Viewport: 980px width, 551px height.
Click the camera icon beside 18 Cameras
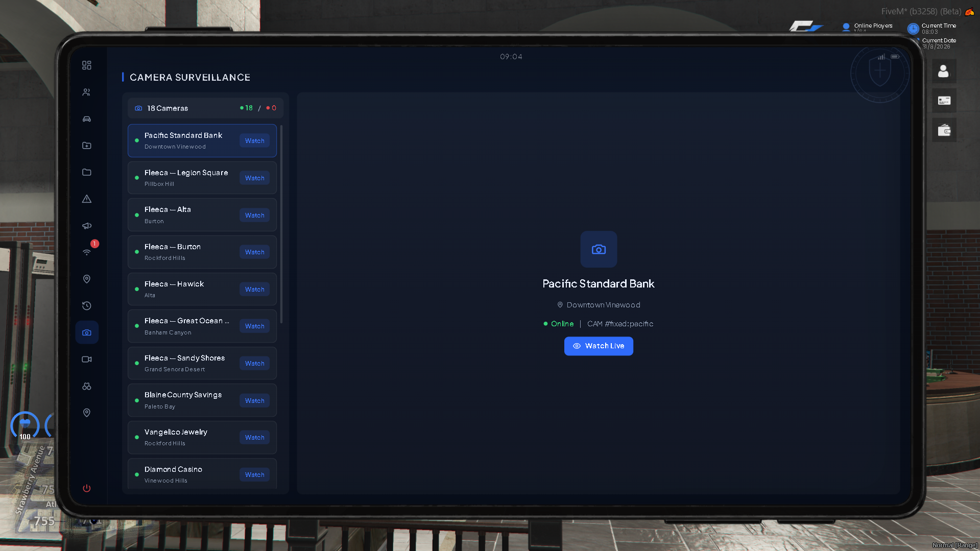pos(138,108)
